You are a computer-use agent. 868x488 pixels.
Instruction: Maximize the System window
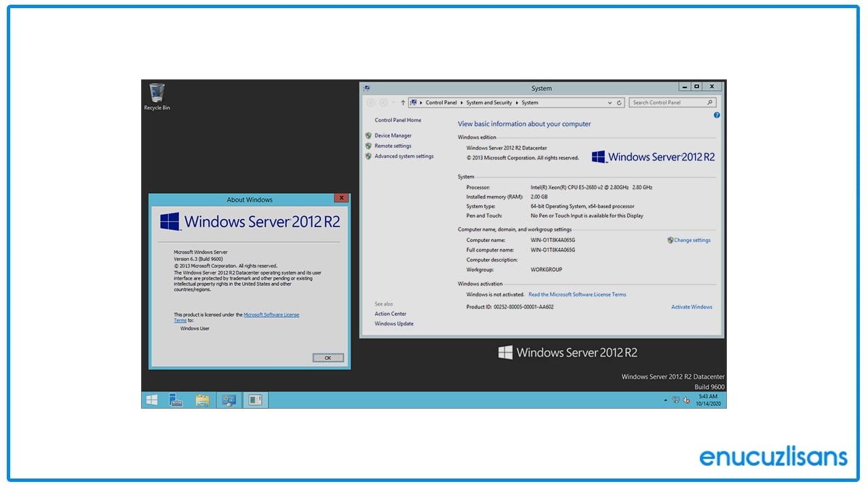pyautogui.click(x=696, y=87)
